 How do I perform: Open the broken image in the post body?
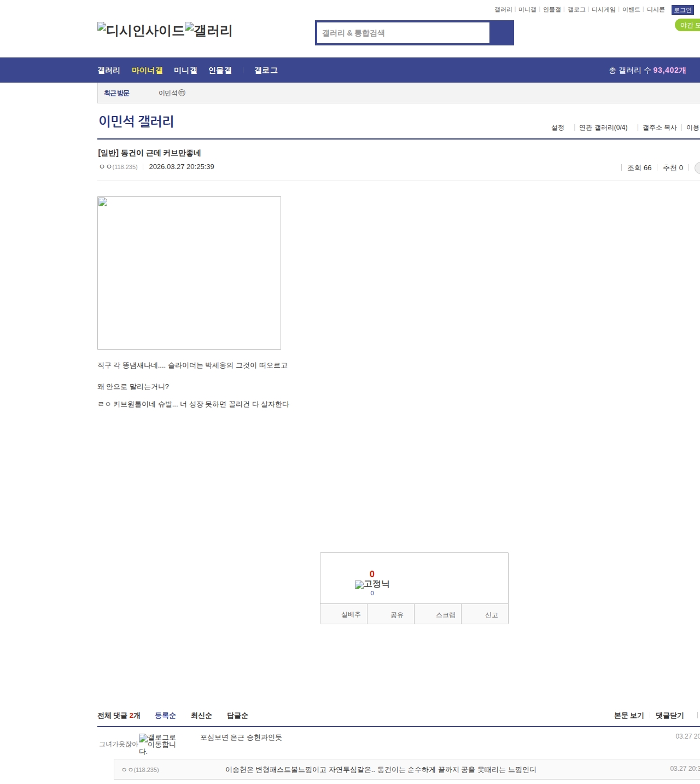tap(189, 273)
